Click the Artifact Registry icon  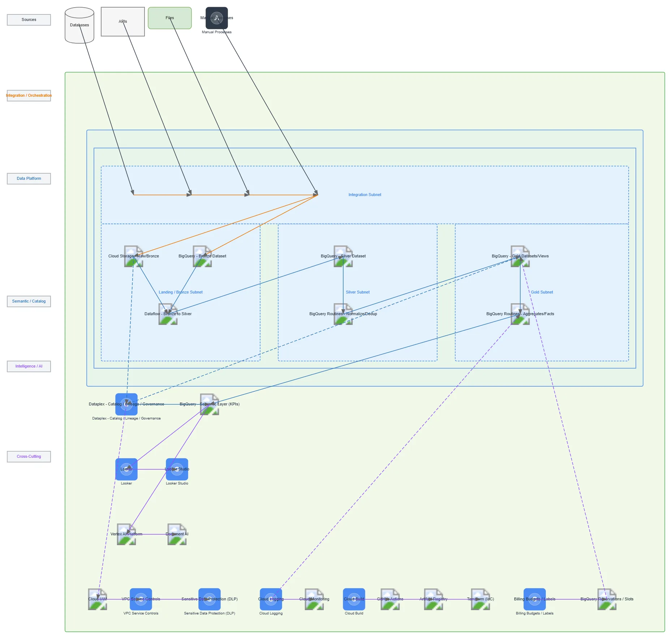[434, 599]
